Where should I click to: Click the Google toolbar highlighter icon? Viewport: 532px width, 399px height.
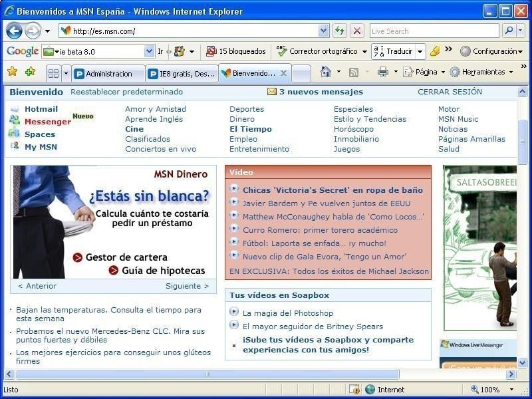click(x=435, y=52)
